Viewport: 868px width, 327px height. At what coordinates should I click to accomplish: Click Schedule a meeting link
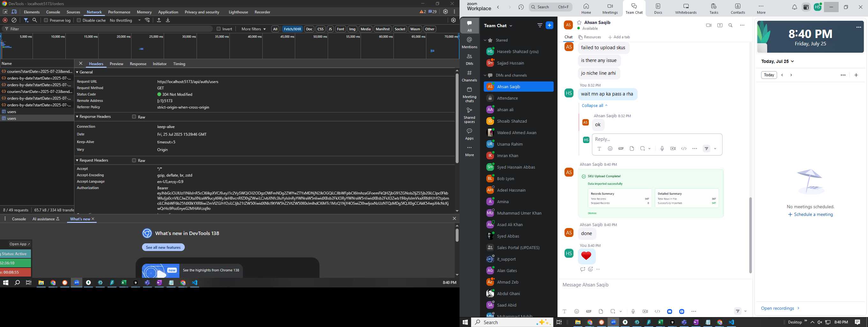click(810, 214)
